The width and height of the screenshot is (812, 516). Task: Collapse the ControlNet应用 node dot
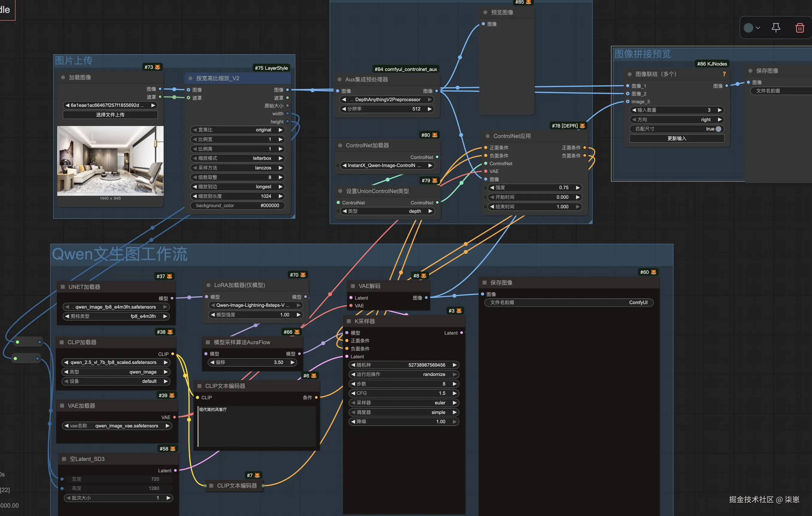[488, 136]
